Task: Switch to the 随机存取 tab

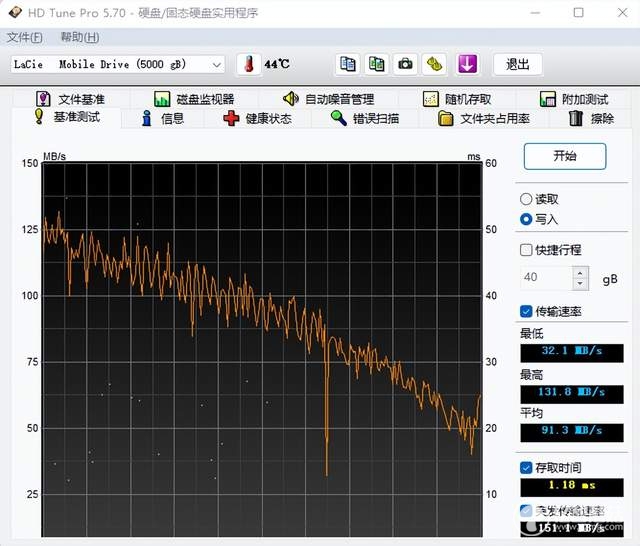Action: click(x=457, y=99)
